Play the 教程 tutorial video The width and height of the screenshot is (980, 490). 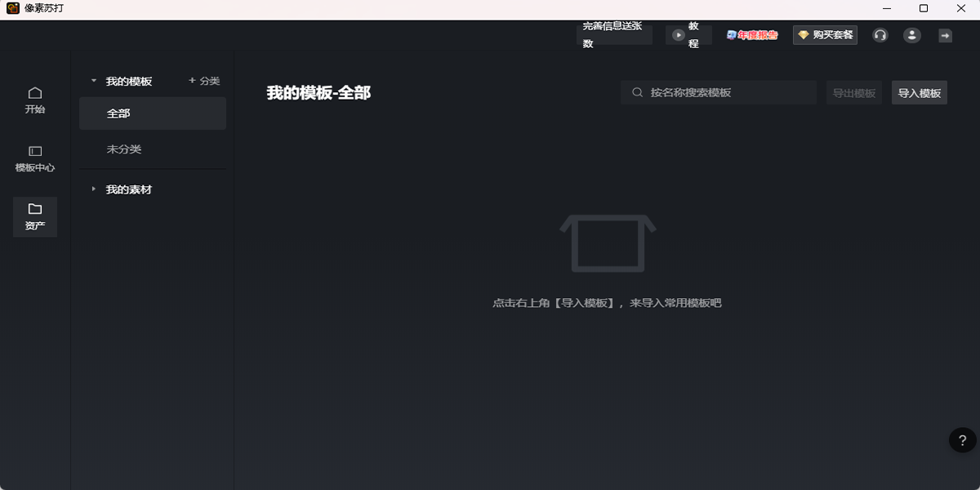[688, 35]
